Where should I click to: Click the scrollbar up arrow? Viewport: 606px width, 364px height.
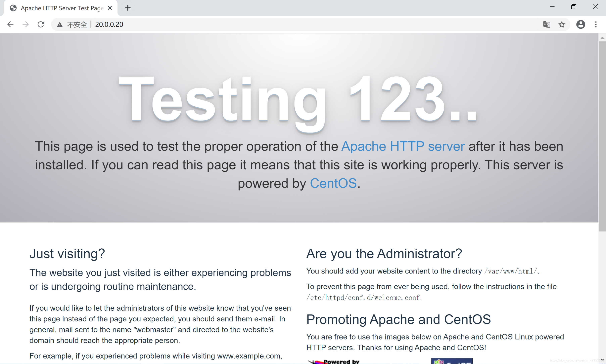tap(602, 38)
